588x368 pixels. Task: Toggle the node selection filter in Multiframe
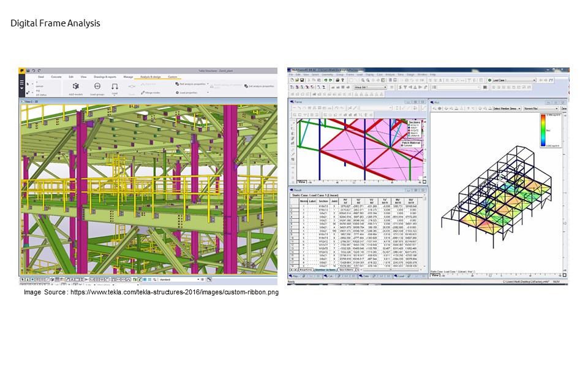[293, 88]
